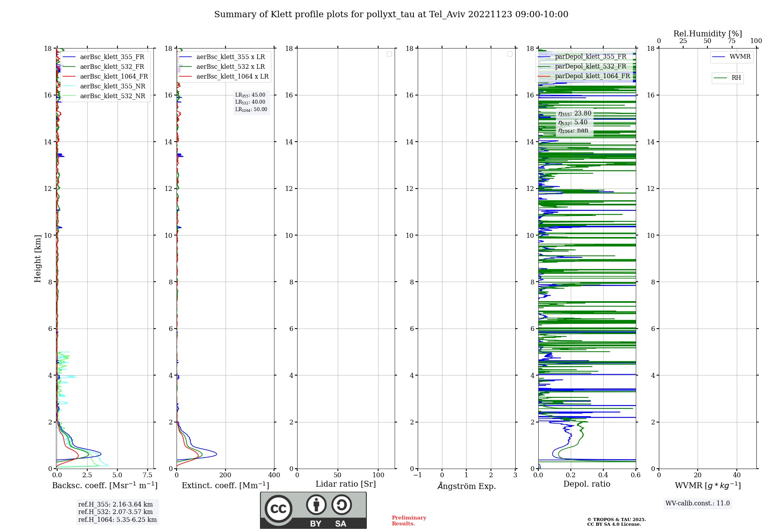
Task: Click the η532: 5.40 annotation
Action: click(573, 122)
